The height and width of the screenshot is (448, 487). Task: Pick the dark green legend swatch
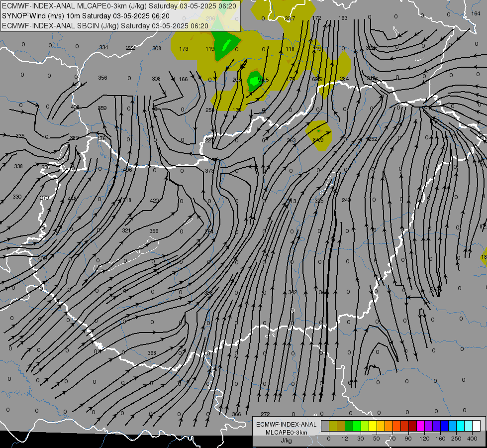(x=349, y=426)
